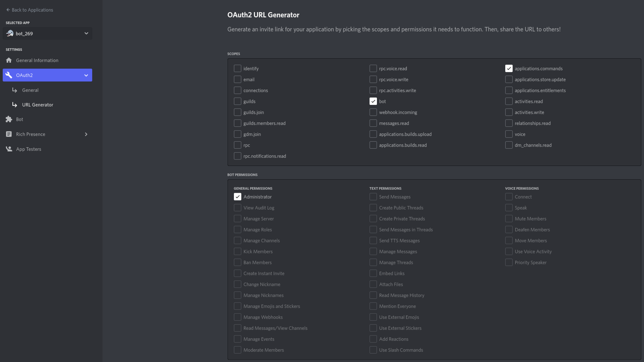644x362 pixels.
Task: Click the bot_269 avatar icon
Action: click(x=10, y=33)
